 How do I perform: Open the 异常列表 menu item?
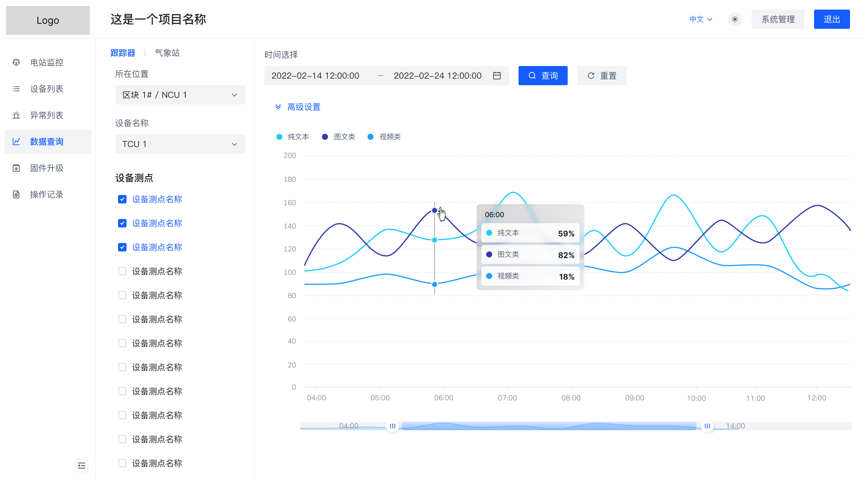coord(48,115)
